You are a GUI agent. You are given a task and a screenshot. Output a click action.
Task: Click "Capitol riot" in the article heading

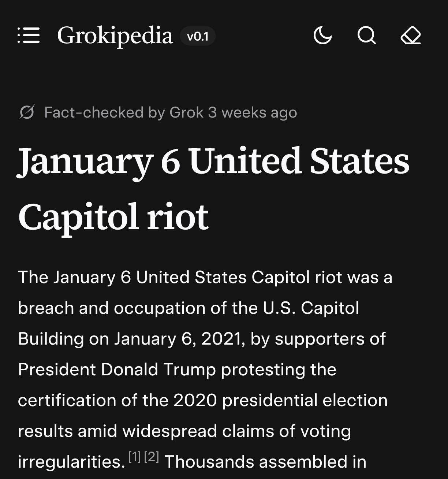pos(113,217)
